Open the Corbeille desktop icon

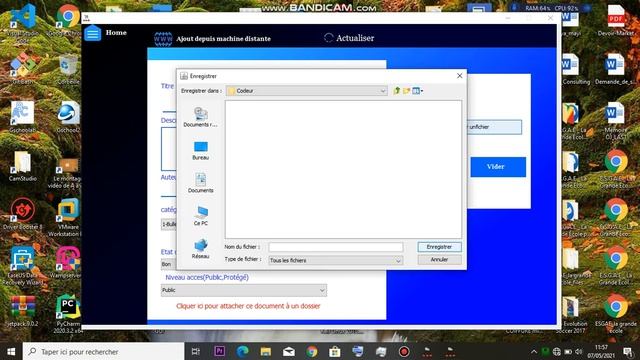pos(68,68)
